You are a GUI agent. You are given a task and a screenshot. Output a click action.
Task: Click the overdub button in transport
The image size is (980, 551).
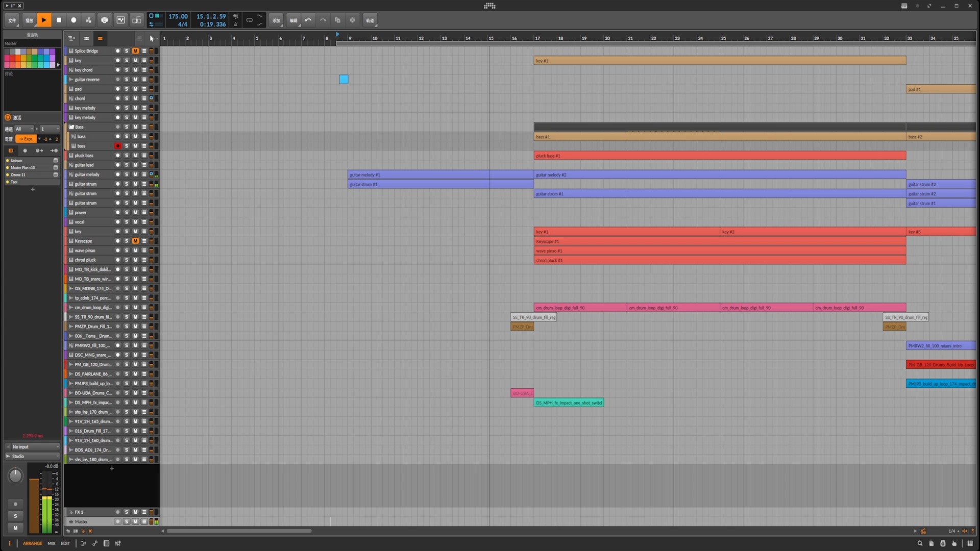click(x=104, y=20)
